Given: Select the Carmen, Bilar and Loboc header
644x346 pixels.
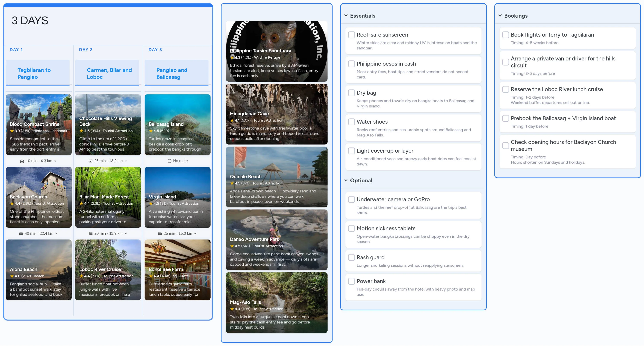Looking at the screenshot, I should pyautogui.click(x=107, y=73).
